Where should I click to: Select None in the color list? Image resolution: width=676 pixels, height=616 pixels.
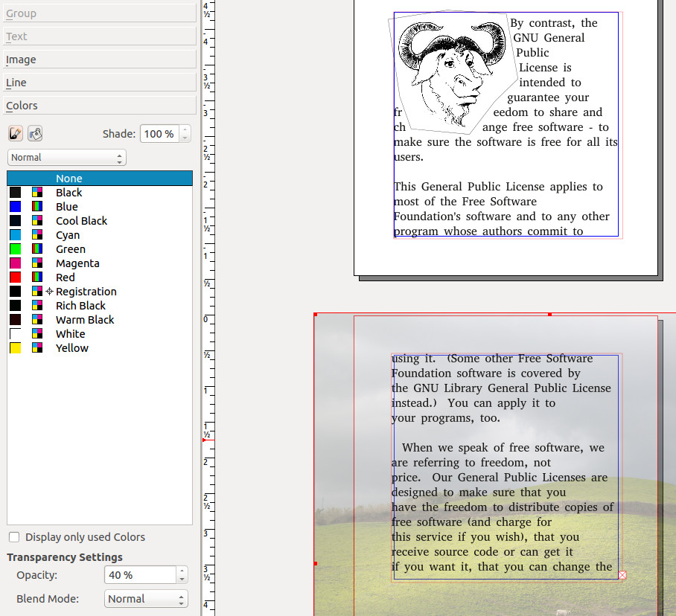68,179
